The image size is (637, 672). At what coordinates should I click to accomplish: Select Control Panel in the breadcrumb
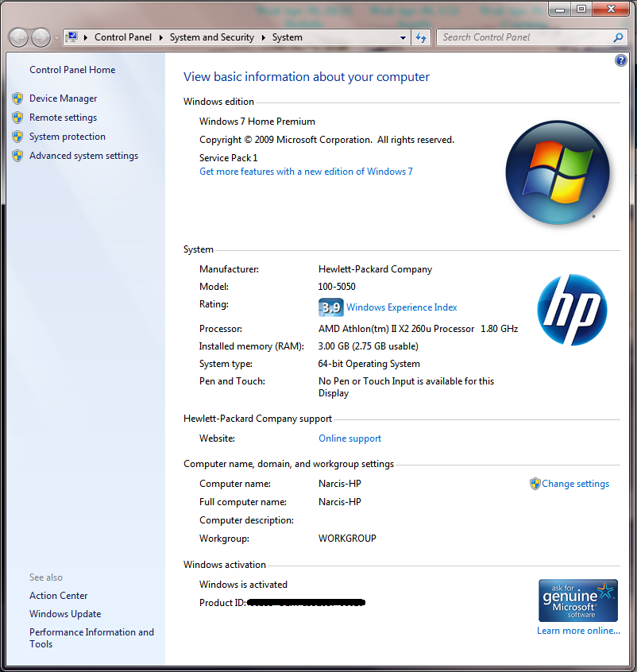123,37
